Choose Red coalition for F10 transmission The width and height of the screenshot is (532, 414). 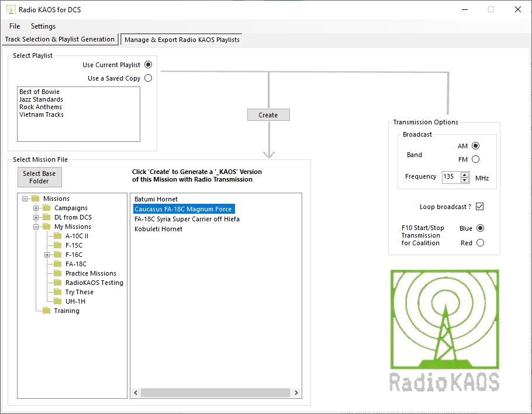coord(480,243)
